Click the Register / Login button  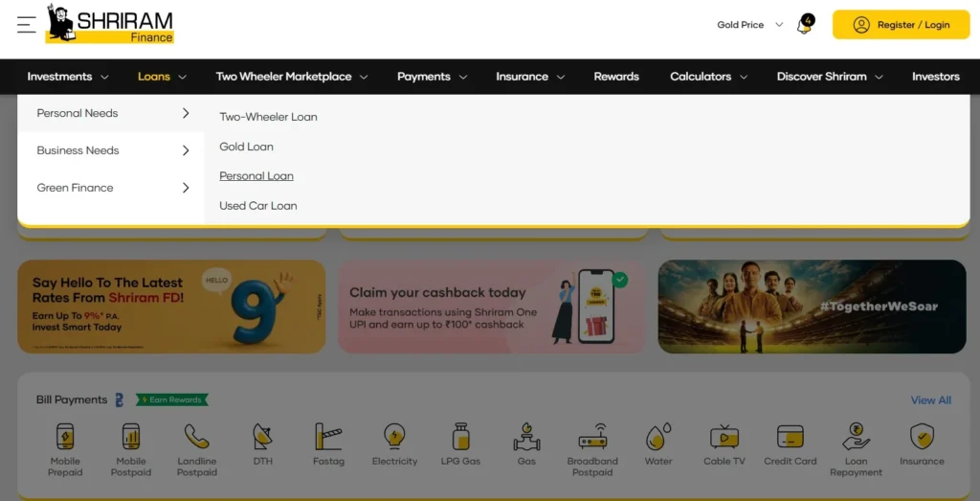pos(901,24)
